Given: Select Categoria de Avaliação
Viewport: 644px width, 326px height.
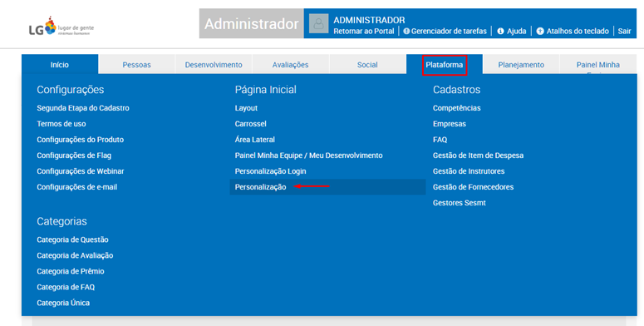Looking at the screenshot, I should [x=75, y=255].
